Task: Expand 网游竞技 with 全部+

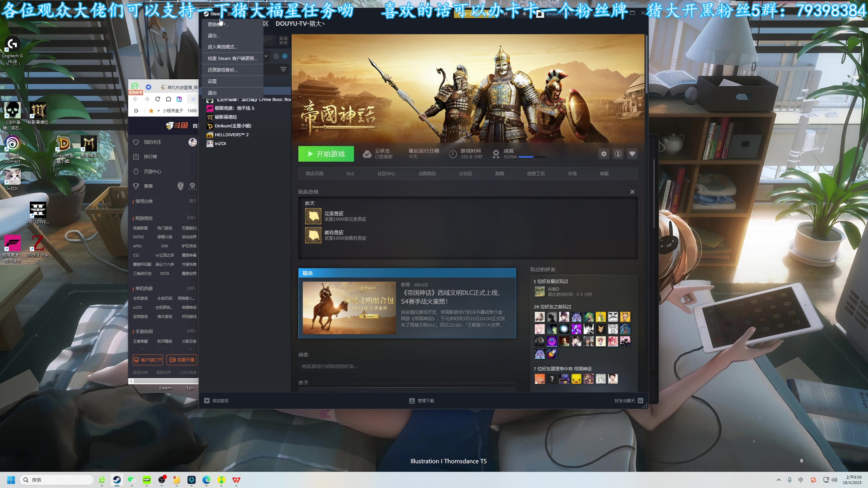Action: click(x=192, y=218)
